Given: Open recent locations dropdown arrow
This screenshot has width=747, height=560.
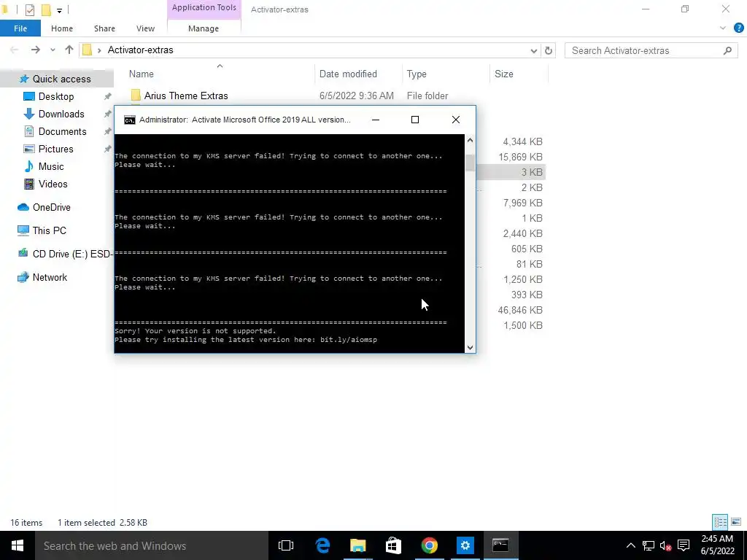Looking at the screenshot, I should pos(53,50).
